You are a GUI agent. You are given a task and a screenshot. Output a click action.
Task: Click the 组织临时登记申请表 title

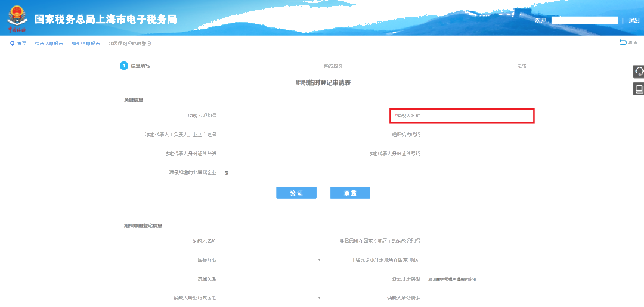point(323,83)
